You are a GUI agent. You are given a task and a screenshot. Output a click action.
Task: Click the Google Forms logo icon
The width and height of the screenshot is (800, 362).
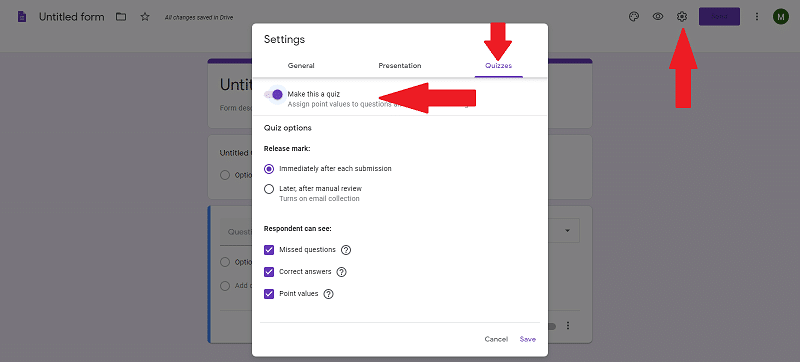(x=22, y=17)
